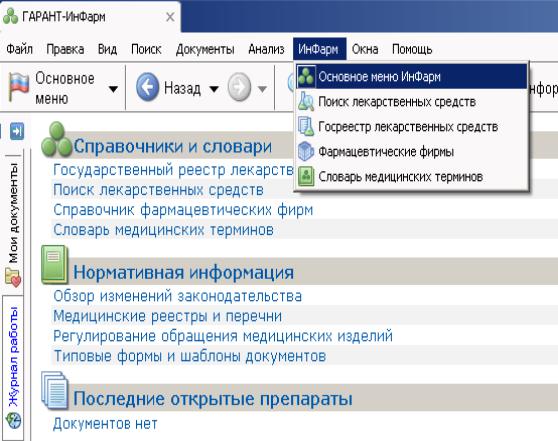Click the stacked documents Последние открытые препараты icon
This screenshot has height=441, width=558.
(x=55, y=390)
